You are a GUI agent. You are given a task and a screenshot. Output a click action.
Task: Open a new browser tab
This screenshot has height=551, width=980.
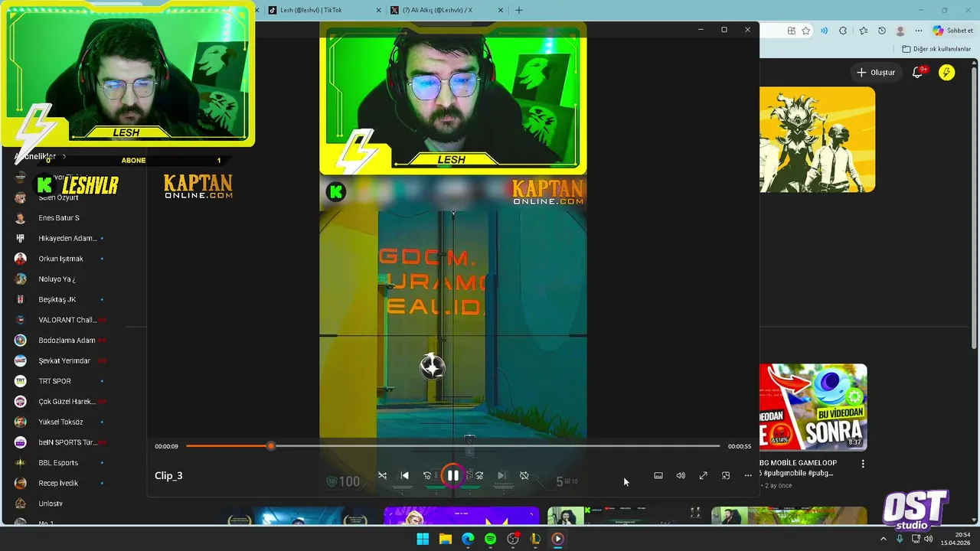click(x=519, y=10)
